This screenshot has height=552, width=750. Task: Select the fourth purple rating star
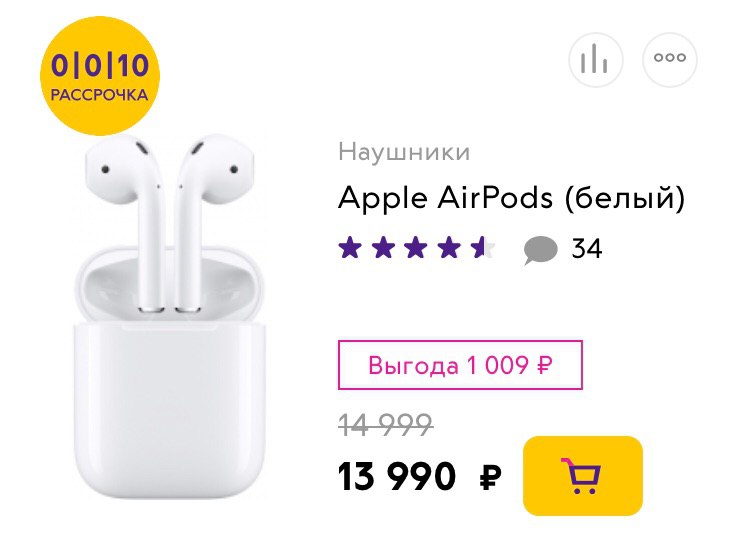[x=449, y=248]
